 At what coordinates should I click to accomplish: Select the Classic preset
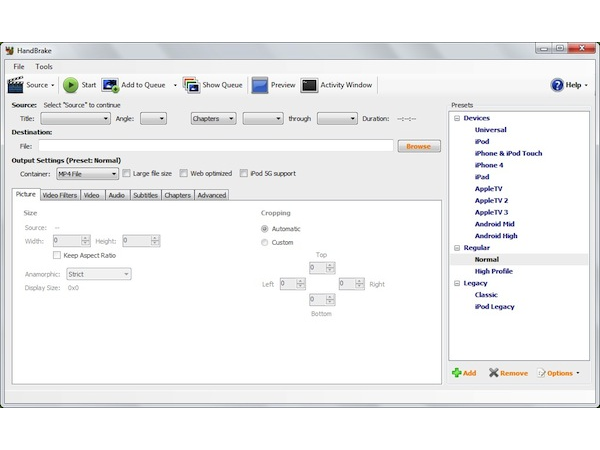[x=486, y=295]
